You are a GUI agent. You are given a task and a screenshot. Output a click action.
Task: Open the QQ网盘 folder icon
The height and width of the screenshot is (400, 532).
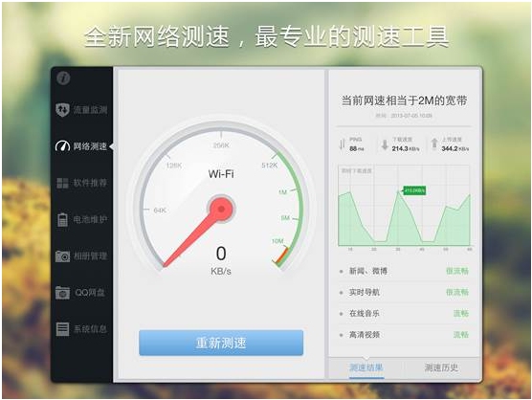coord(62,293)
